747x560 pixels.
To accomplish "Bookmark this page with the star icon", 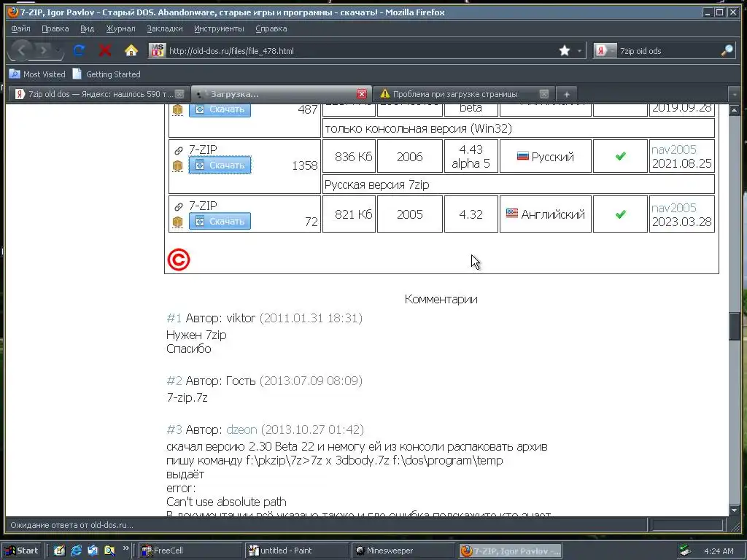I will 565,50.
